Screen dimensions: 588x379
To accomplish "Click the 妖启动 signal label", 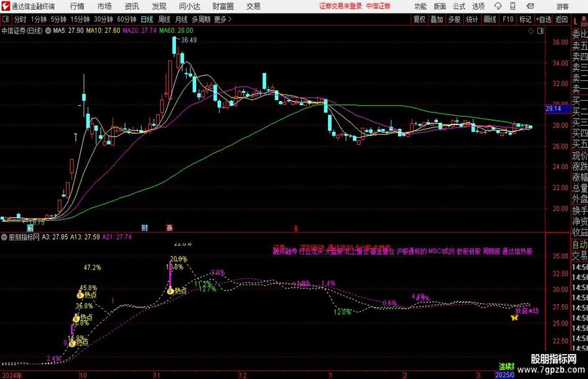I will pyautogui.click(x=526, y=311).
